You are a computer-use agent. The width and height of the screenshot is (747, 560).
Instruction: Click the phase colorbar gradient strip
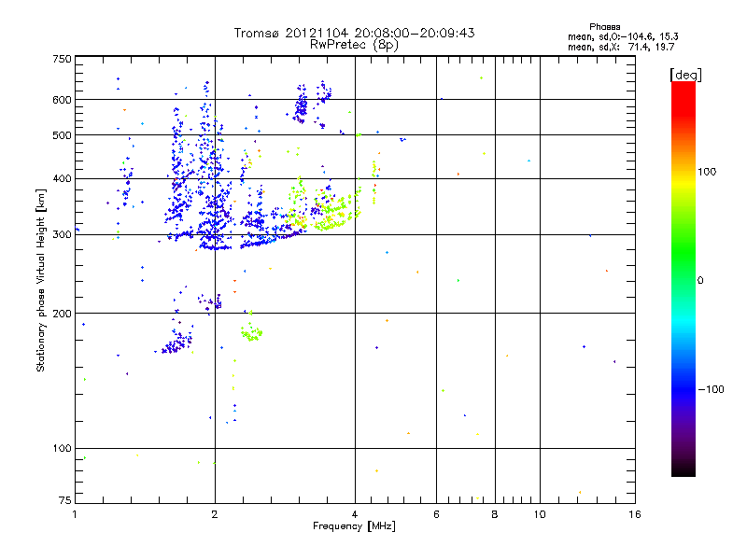tap(684, 278)
